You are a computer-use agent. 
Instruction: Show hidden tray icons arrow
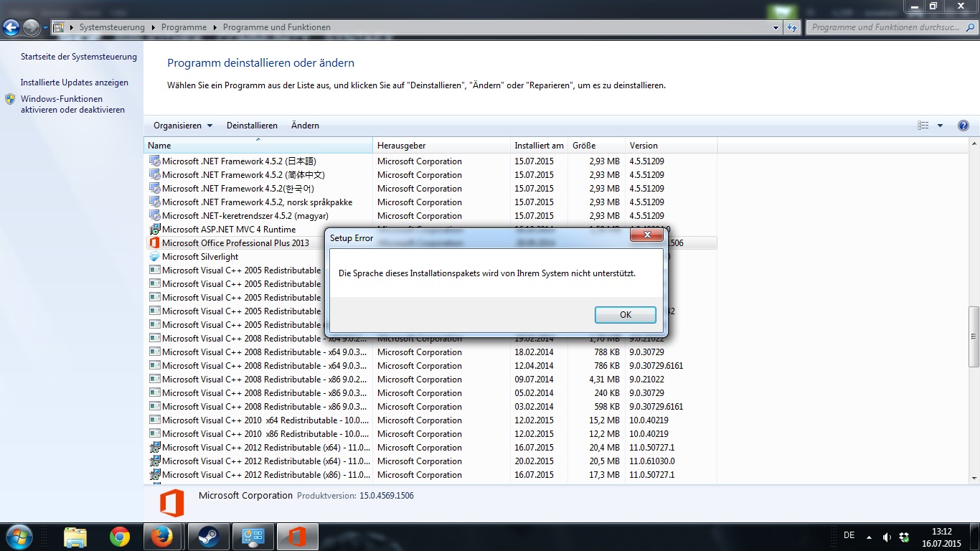(x=869, y=537)
